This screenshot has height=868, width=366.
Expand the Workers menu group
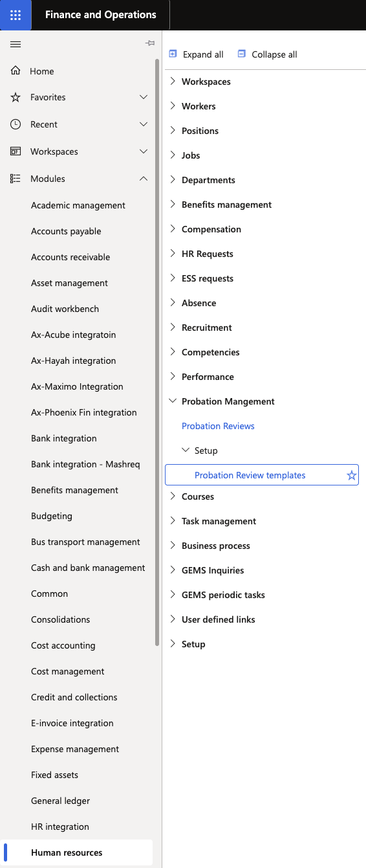pos(173,106)
